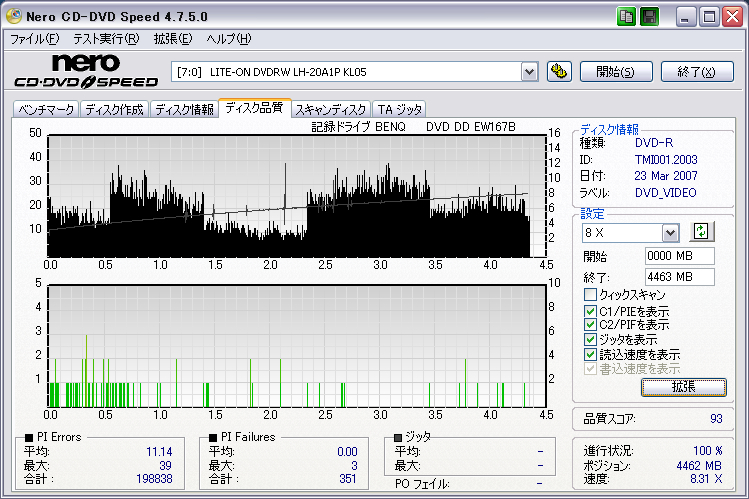The height and width of the screenshot is (499, 749).
Task: Click the floppy disk save icon
Action: pyautogui.click(x=649, y=17)
